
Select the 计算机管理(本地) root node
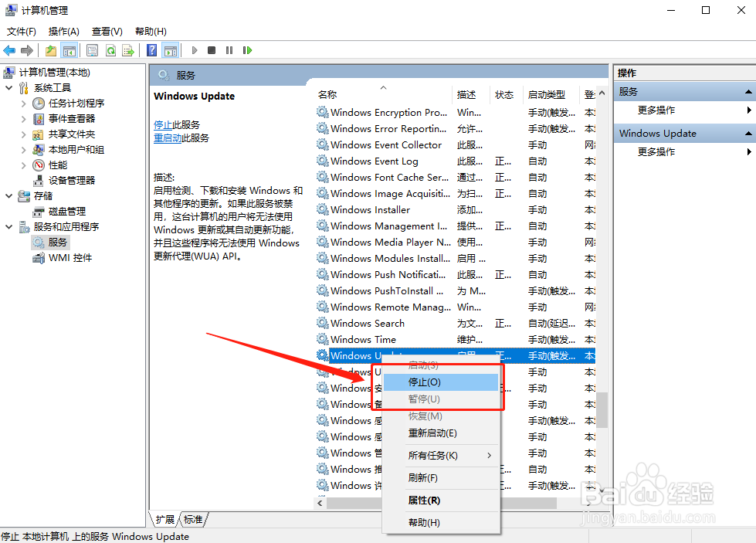[55, 73]
